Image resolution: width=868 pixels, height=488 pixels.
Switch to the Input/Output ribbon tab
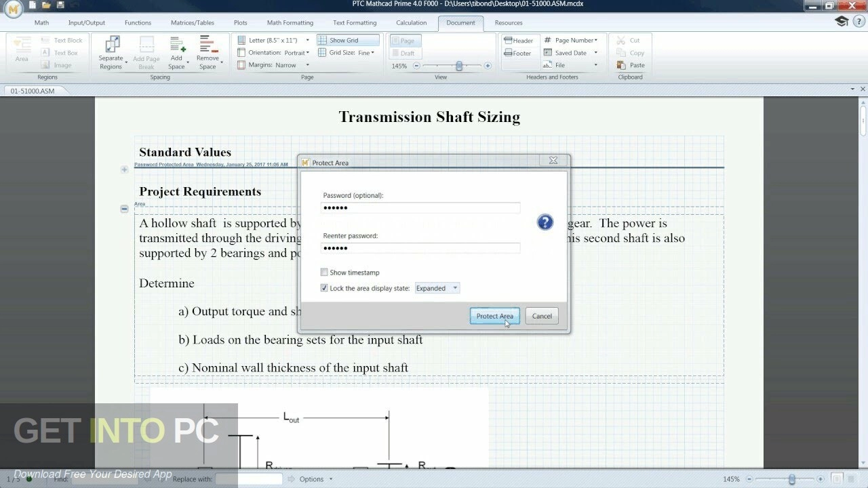tap(87, 22)
